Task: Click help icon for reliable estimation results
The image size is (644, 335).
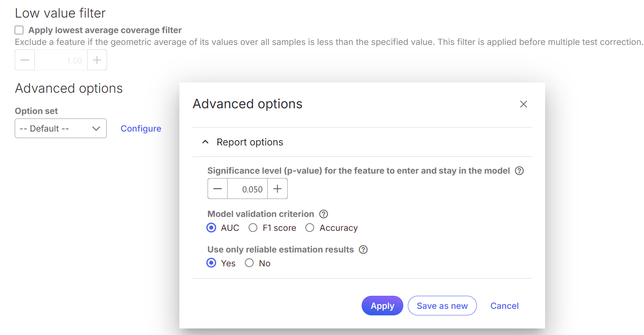Action: point(363,250)
